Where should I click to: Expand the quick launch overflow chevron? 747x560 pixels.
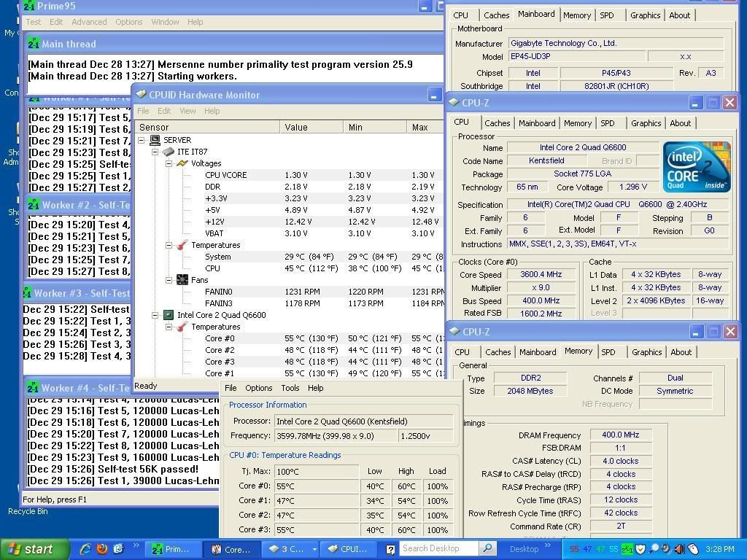136,545
